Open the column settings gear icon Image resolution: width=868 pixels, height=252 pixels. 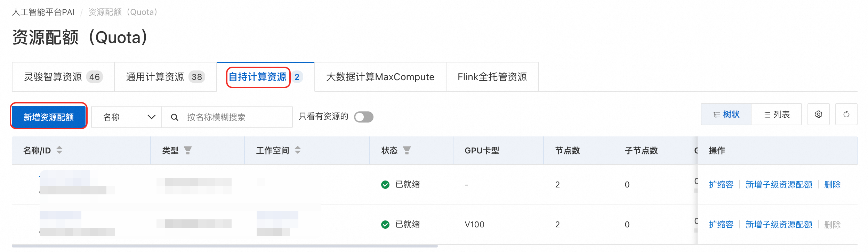(818, 114)
